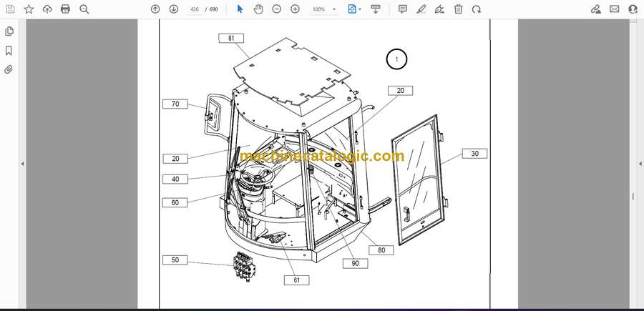Viewport: 644px width, 311px height.
Task: Zoom in with the plus button
Action: click(x=295, y=9)
